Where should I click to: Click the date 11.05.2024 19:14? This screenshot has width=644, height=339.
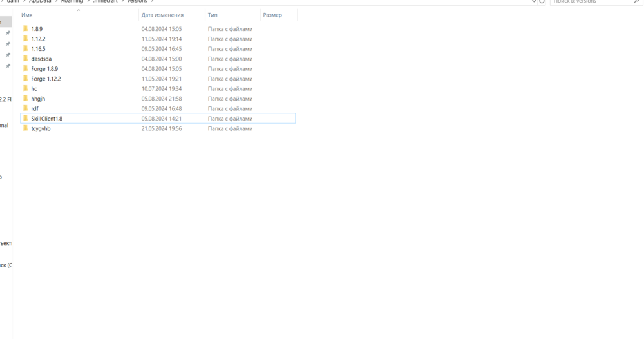(x=162, y=39)
